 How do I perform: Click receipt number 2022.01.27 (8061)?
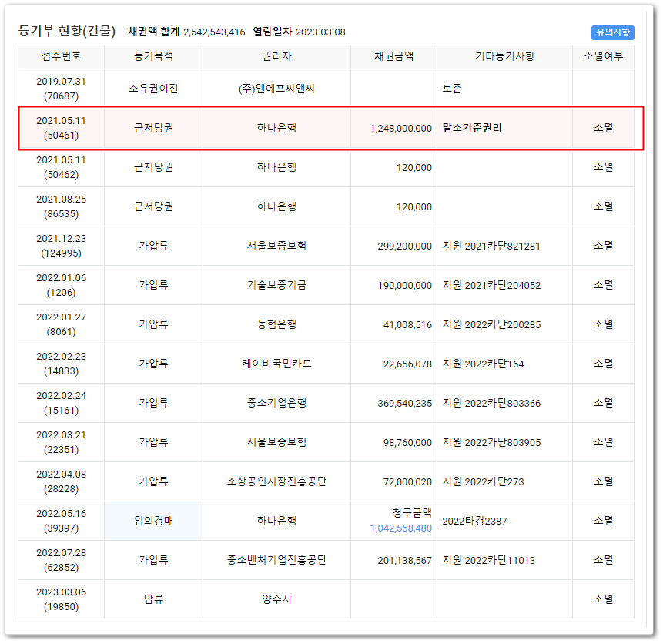click(x=62, y=324)
